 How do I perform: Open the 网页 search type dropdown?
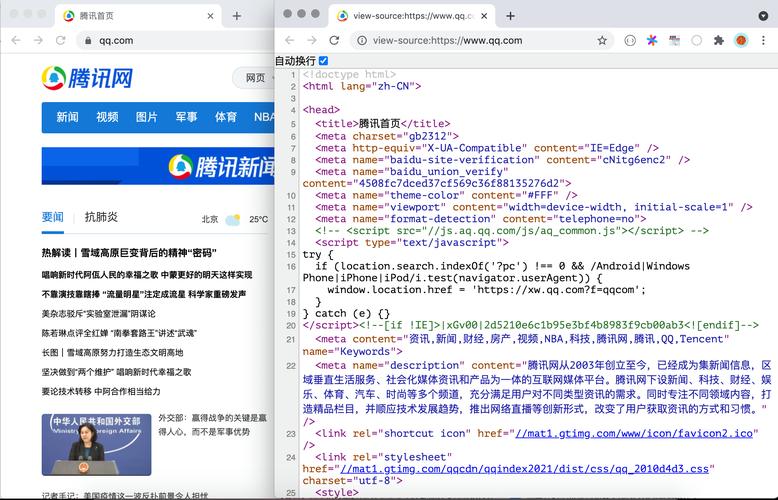click(254, 78)
